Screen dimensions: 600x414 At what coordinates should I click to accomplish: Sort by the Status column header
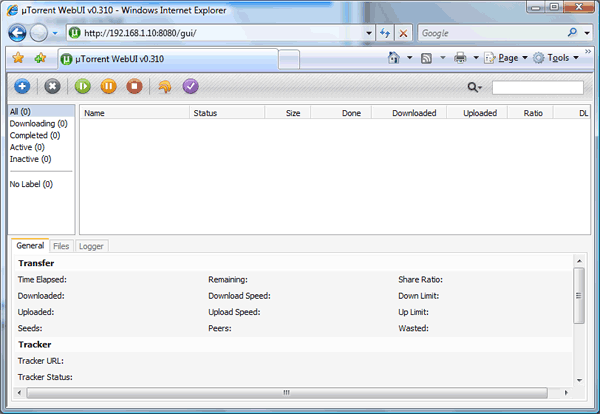[227, 113]
